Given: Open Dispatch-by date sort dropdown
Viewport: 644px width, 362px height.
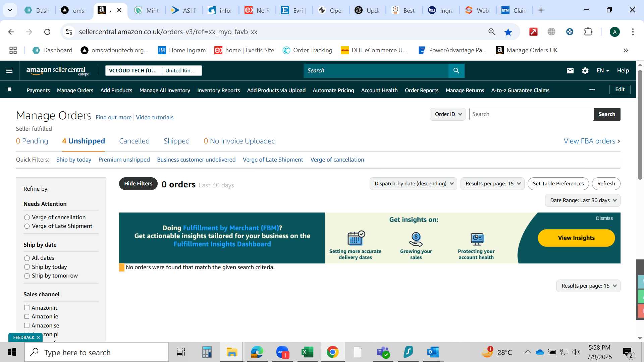Looking at the screenshot, I should tap(413, 184).
